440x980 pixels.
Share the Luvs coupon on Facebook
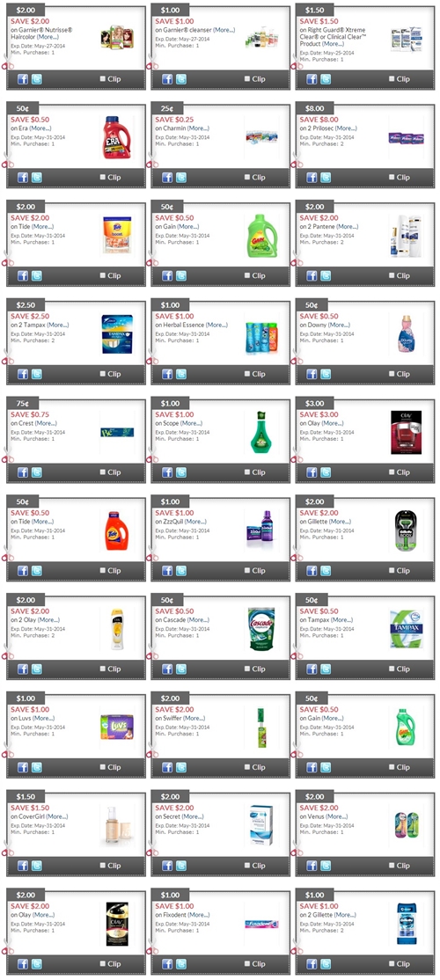pos(23,767)
